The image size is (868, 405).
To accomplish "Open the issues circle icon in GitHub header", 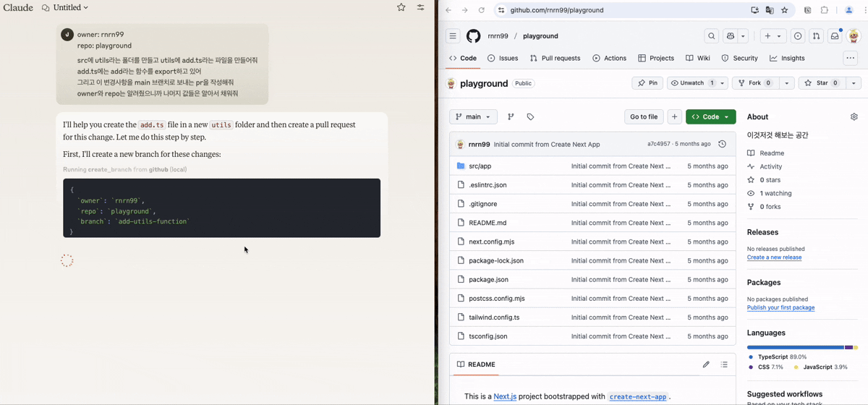I will point(798,36).
